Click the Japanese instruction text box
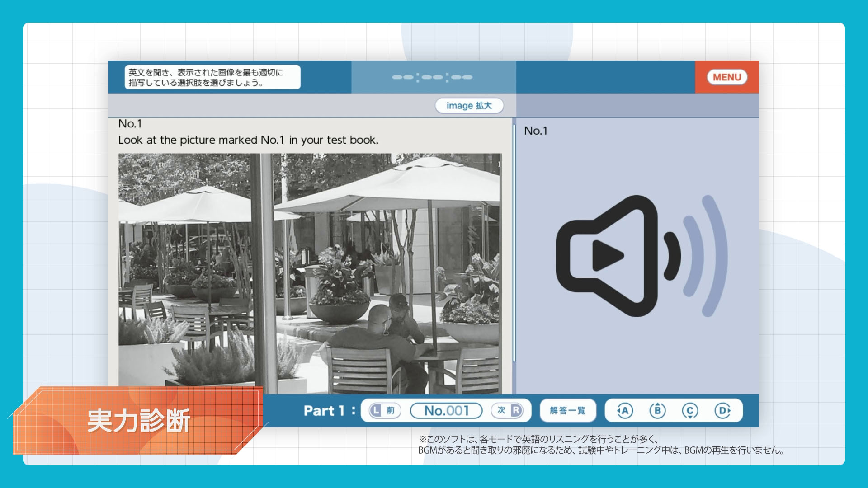This screenshot has width=868, height=488. tap(212, 77)
